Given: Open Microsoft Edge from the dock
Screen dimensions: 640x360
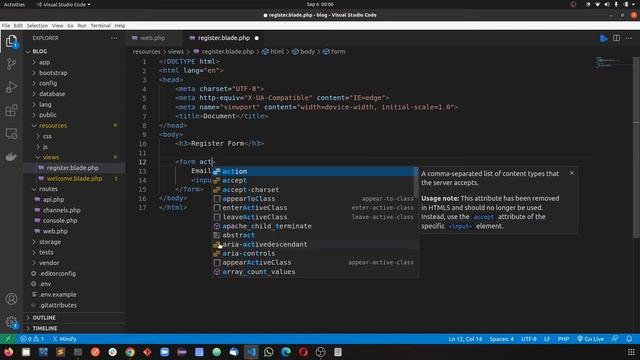Looking at the screenshot, I should point(286,352).
